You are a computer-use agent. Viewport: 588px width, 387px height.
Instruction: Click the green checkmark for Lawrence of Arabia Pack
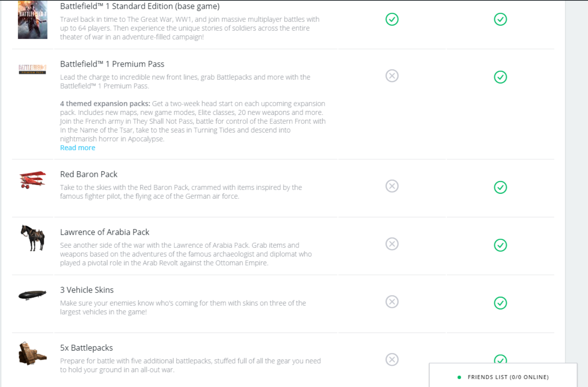[500, 245]
